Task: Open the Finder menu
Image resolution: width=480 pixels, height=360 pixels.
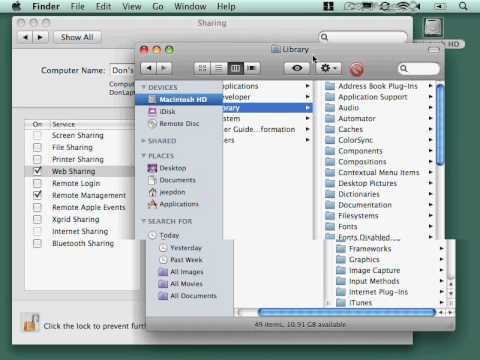Action: [46, 6]
